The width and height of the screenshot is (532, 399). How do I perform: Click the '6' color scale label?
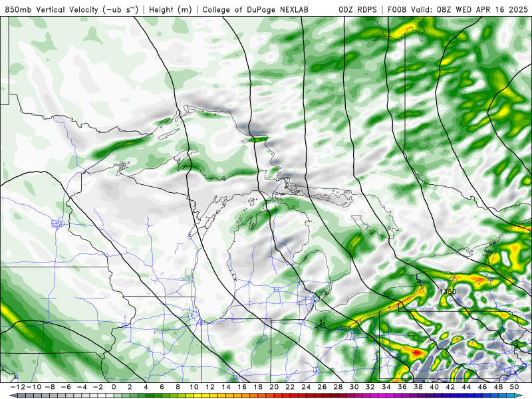coord(162,387)
